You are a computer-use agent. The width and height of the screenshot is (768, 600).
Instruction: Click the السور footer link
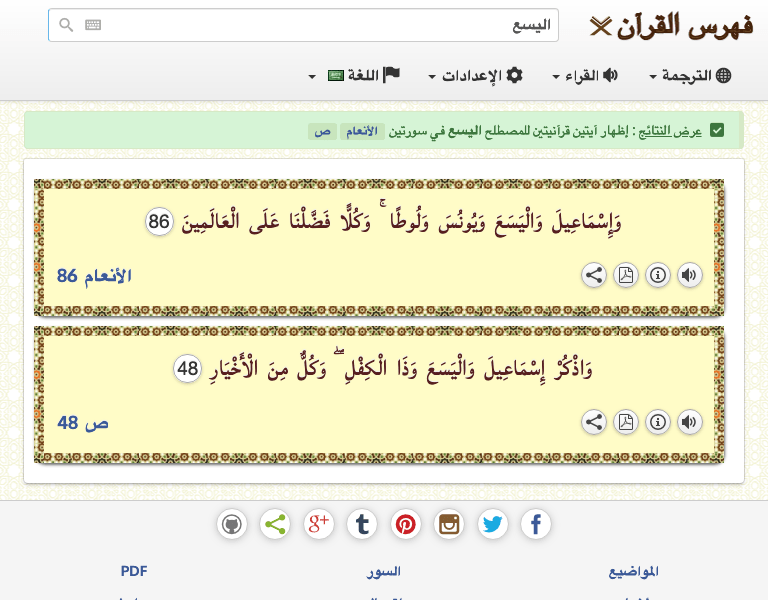[385, 572]
